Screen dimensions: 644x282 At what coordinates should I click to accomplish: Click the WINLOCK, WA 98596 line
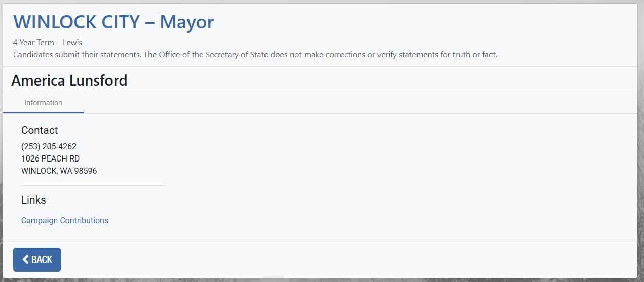pos(59,171)
